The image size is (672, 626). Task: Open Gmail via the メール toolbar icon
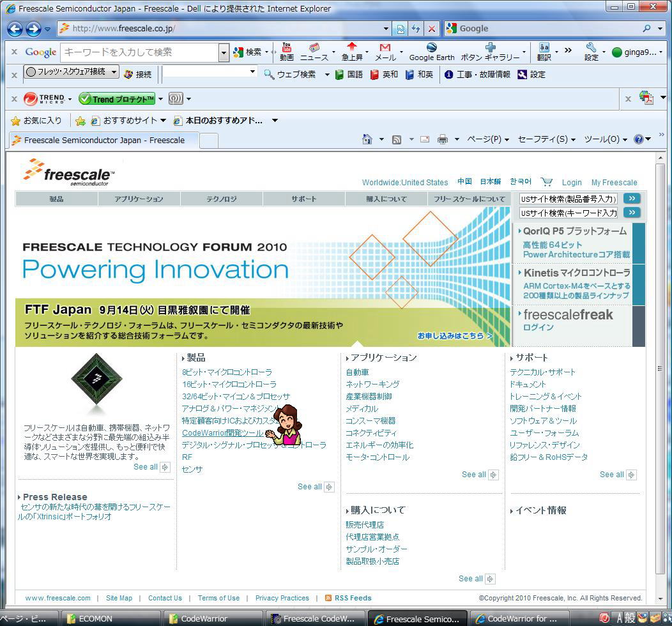[385, 52]
